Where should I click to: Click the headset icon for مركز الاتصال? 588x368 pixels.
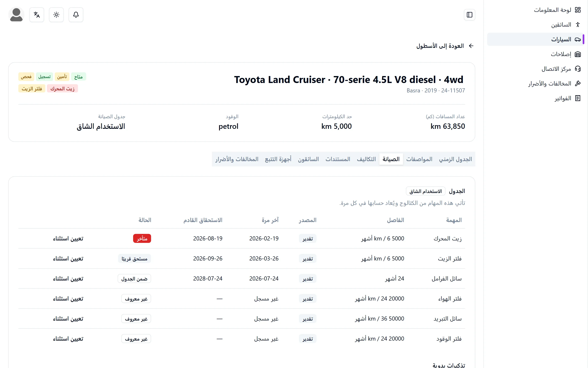pos(578,69)
